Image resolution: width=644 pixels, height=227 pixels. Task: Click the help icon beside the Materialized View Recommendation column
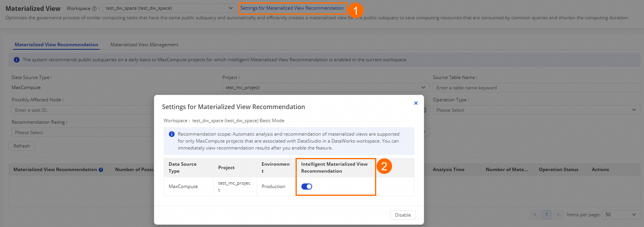101,170
